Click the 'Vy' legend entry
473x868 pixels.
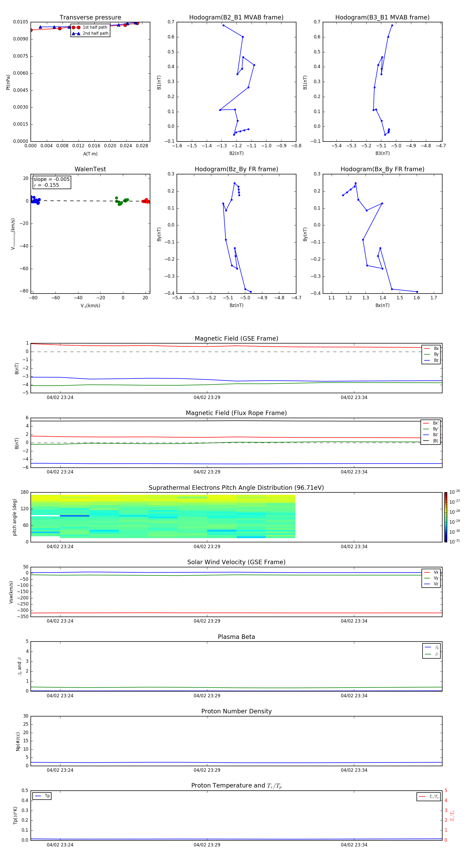[431, 578]
